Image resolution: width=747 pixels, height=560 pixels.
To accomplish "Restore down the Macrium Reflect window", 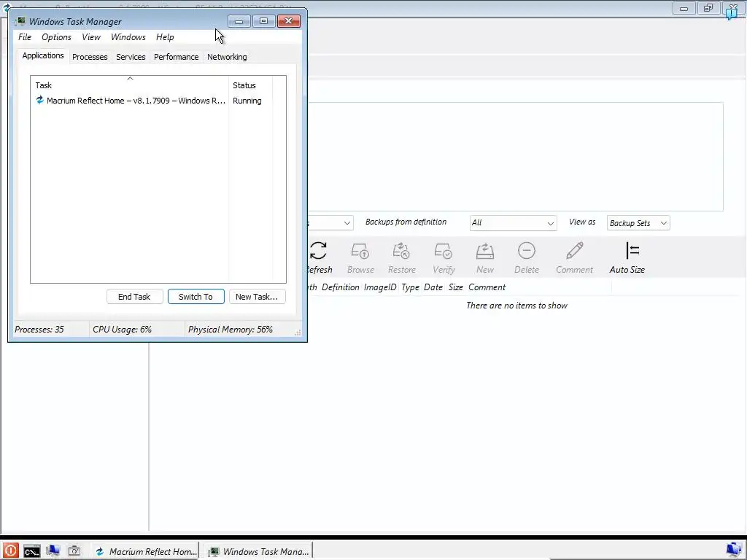I will [708, 9].
